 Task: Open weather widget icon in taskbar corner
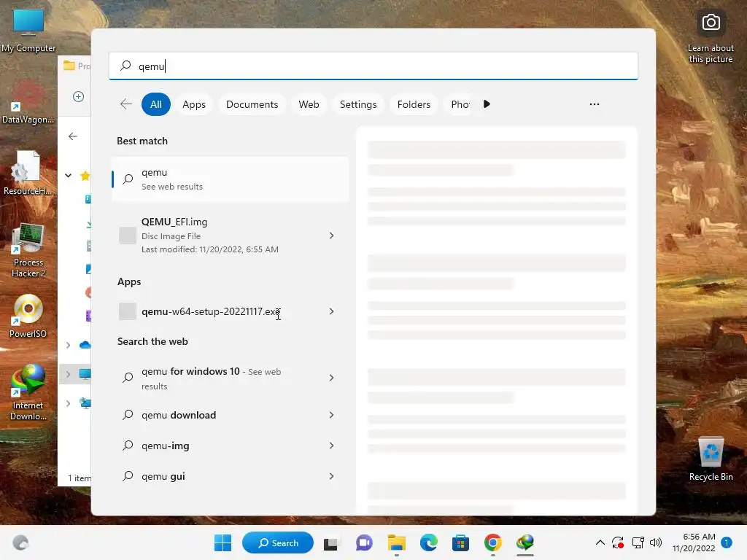[20, 542]
